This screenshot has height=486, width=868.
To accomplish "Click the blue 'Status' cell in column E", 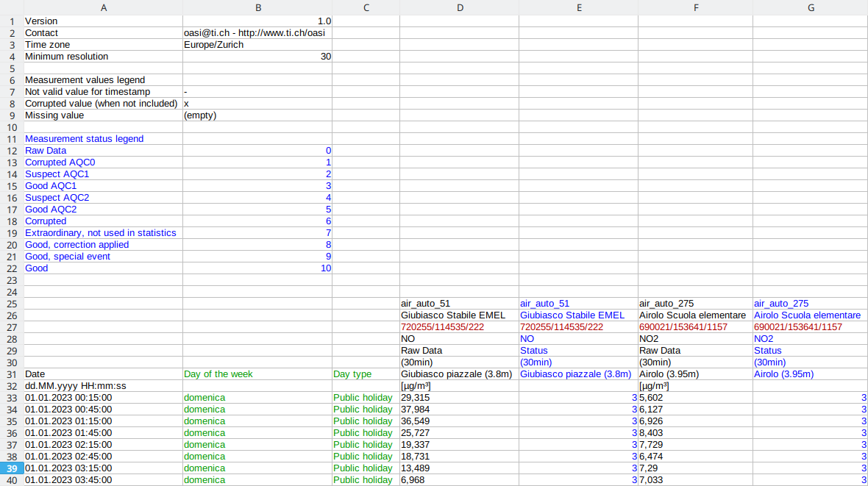I will click(578, 351).
